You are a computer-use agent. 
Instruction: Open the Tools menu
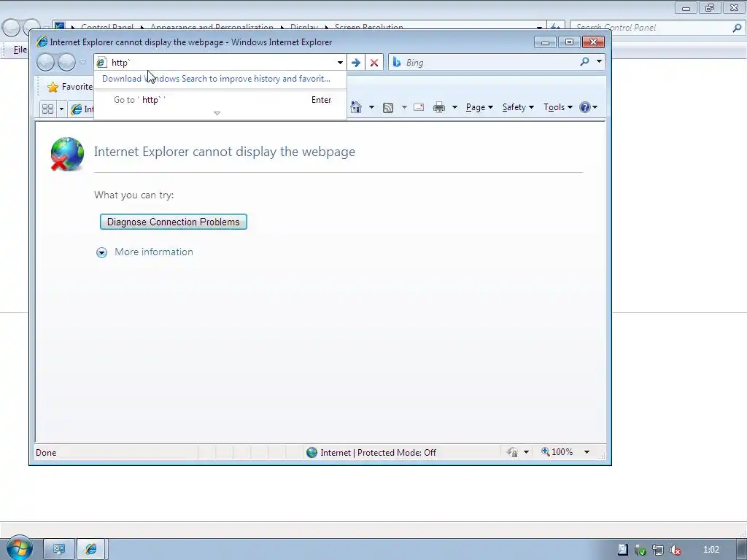(558, 107)
